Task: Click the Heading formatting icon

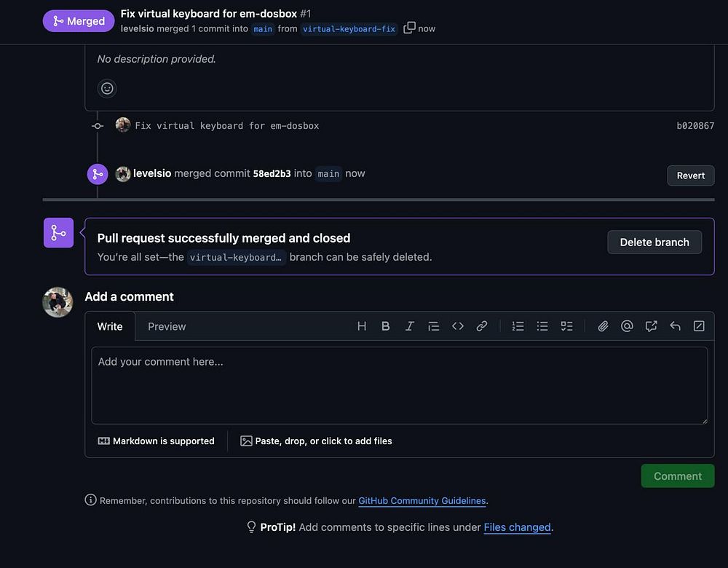Action: coord(362,326)
